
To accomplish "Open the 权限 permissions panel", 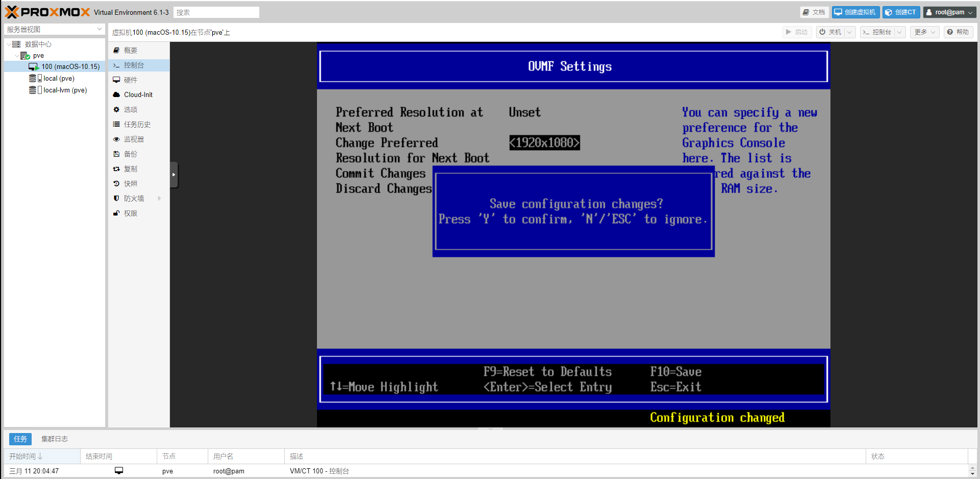I will (x=131, y=213).
